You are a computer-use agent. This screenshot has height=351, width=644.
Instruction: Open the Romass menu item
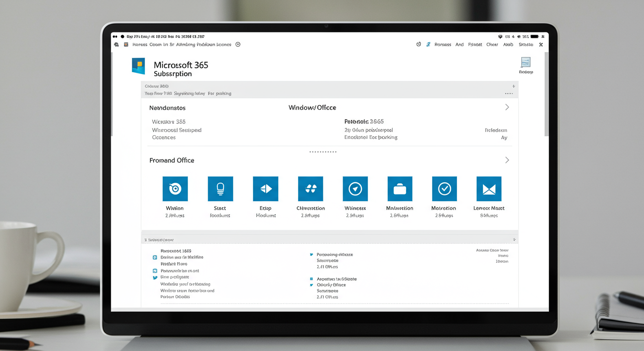443,45
